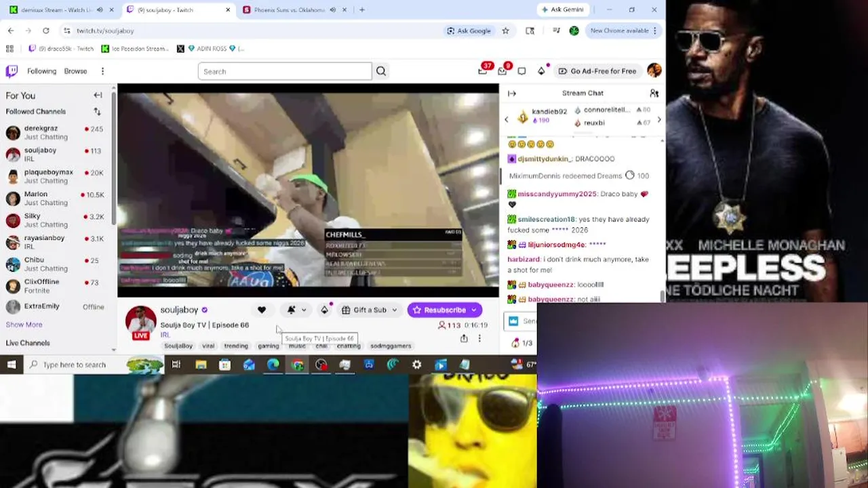868x488 pixels.
Task: Open the ADIN ROSS bookmark
Action: [210, 49]
